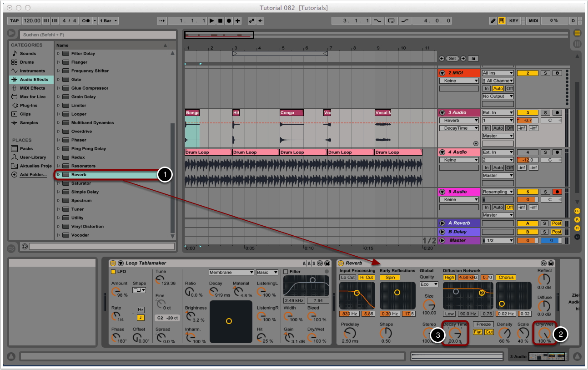588x370 pixels.
Task: Click the Reverb device activator power icon
Action: pyautogui.click(x=341, y=263)
